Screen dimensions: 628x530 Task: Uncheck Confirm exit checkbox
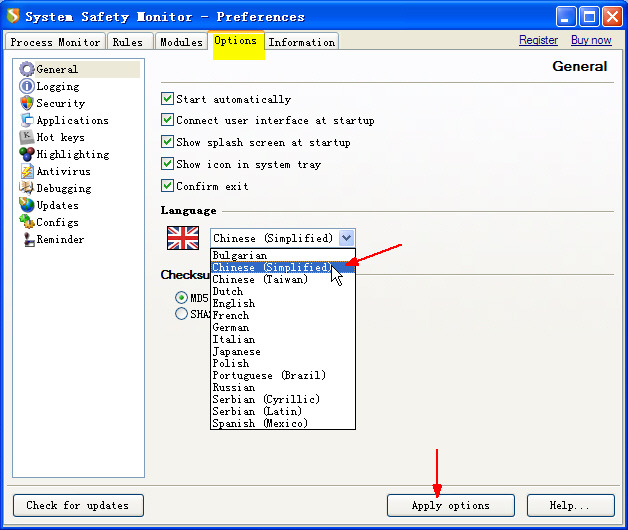click(x=167, y=185)
